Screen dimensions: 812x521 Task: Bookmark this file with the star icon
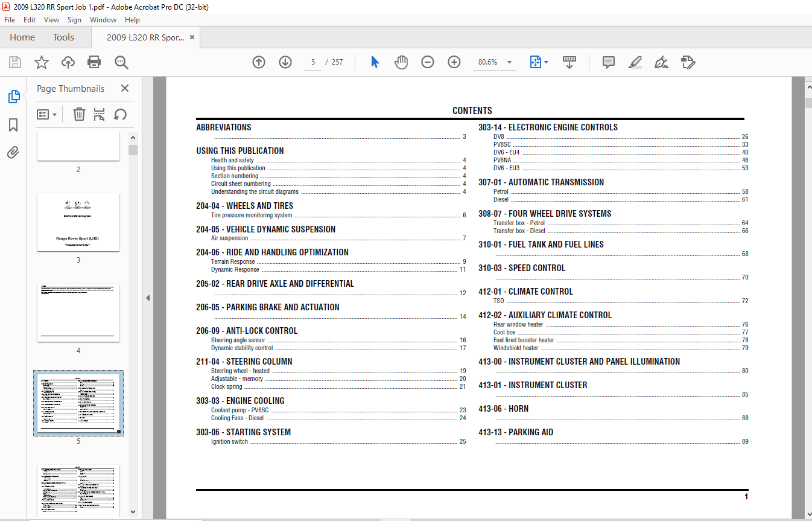41,62
